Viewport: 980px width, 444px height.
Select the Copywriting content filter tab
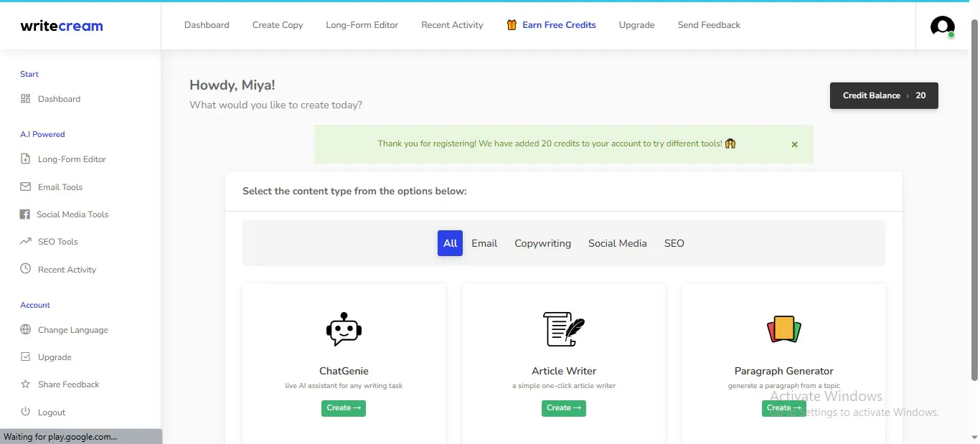click(x=542, y=243)
